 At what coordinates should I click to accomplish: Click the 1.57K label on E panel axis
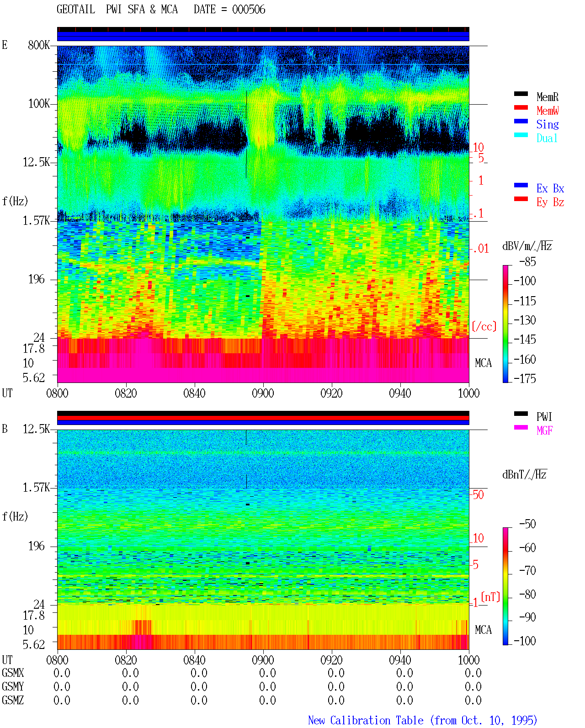(36, 220)
